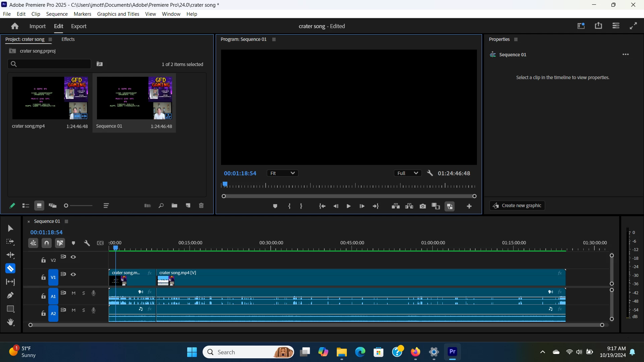Click the Export Frame camera icon
Viewport: 644px width, 362px height.
click(423, 206)
